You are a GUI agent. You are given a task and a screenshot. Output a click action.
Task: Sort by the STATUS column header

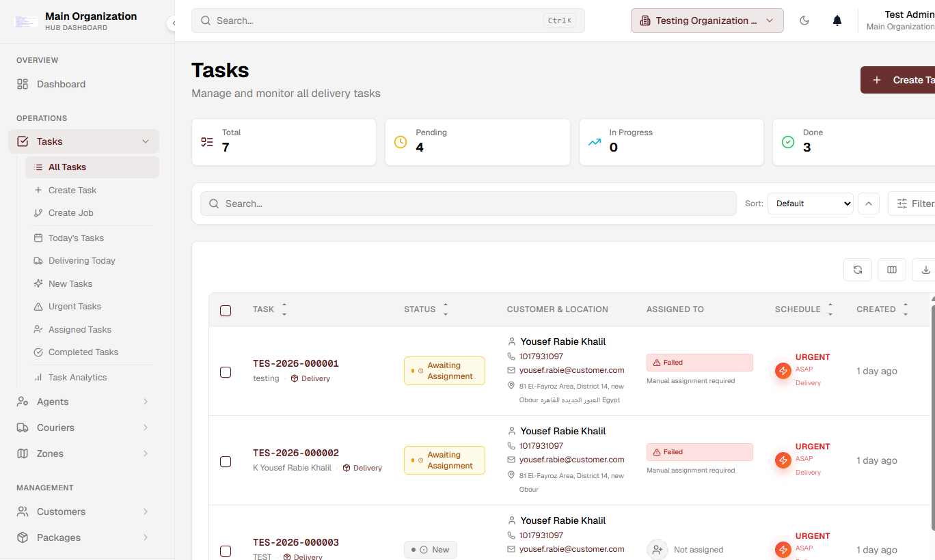[426, 309]
